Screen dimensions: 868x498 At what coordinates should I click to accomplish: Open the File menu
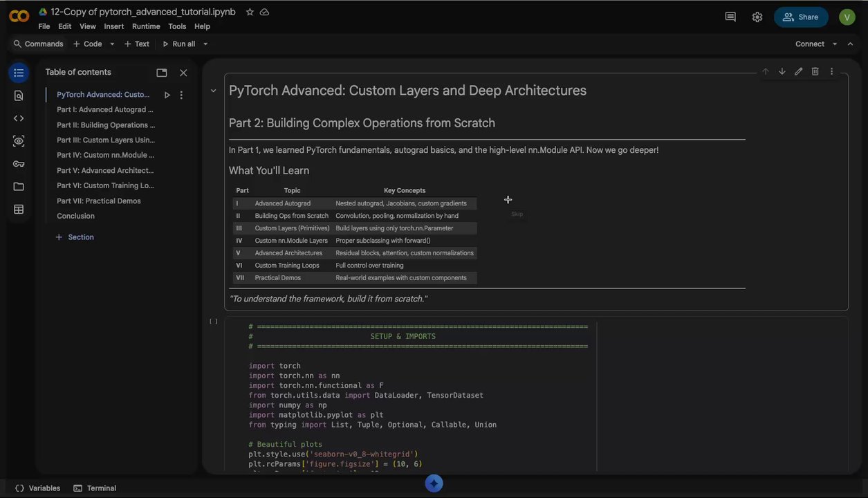[44, 26]
